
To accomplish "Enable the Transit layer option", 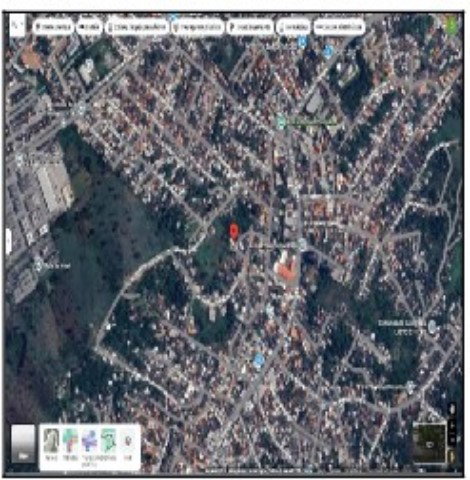I will 89,447.
